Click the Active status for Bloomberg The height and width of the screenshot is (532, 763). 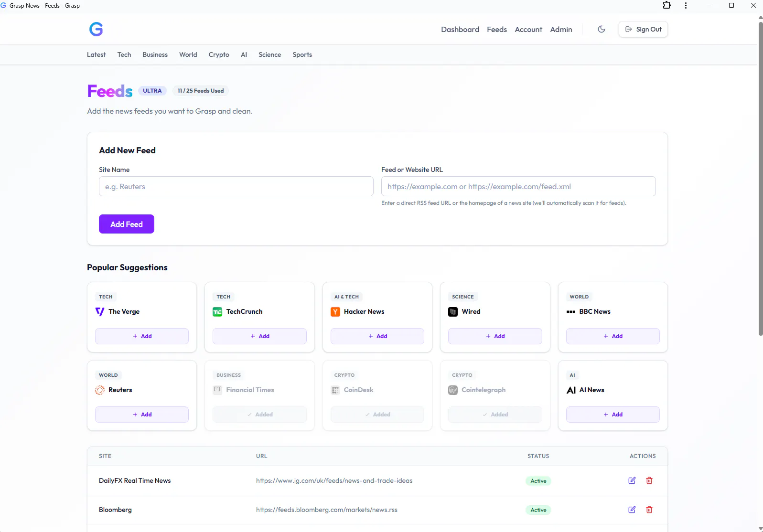coord(538,510)
